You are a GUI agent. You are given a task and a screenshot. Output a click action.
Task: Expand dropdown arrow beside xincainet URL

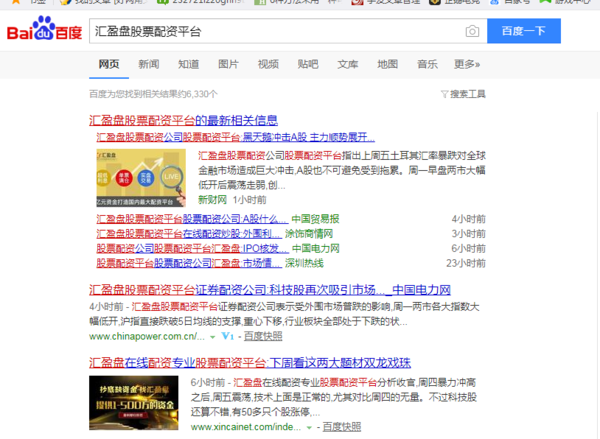(309, 427)
